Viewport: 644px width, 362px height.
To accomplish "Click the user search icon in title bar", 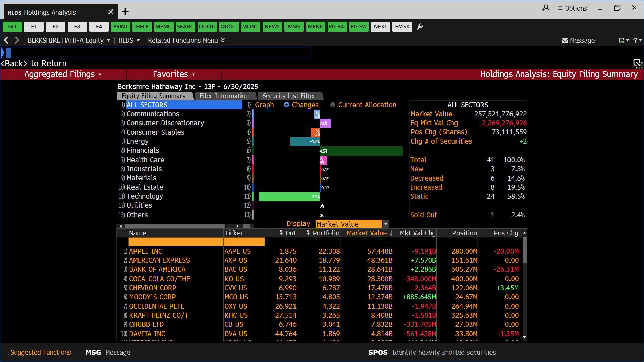I will [x=546, y=8].
